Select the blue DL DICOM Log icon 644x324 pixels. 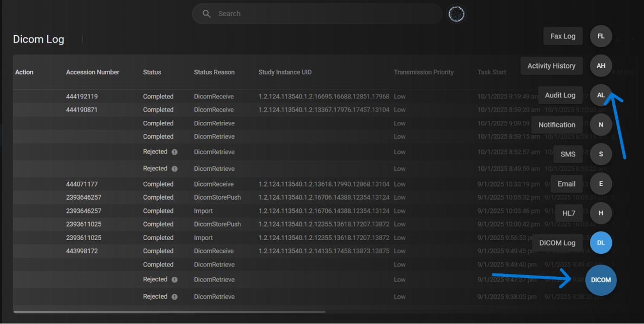[601, 243]
